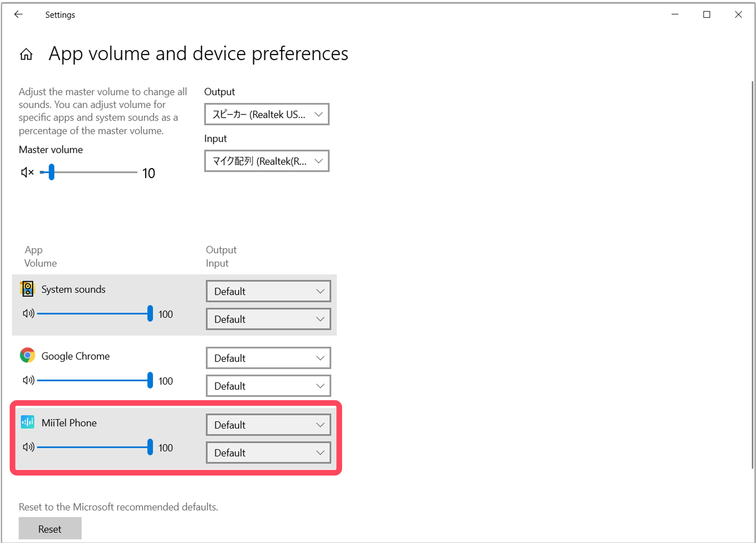Click the Reset button
Image resolution: width=756 pixels, height=543 pixels.
[50, 528]
